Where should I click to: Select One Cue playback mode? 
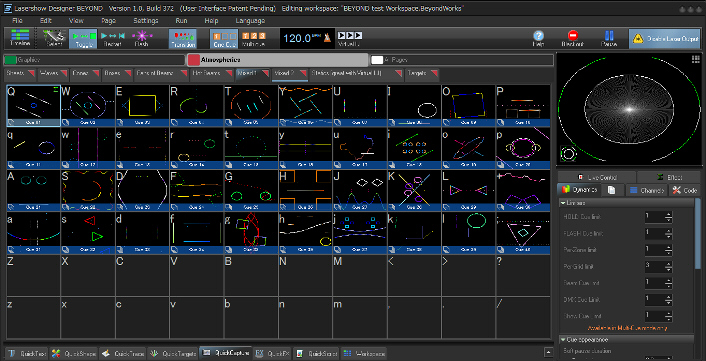coord(224,38)
